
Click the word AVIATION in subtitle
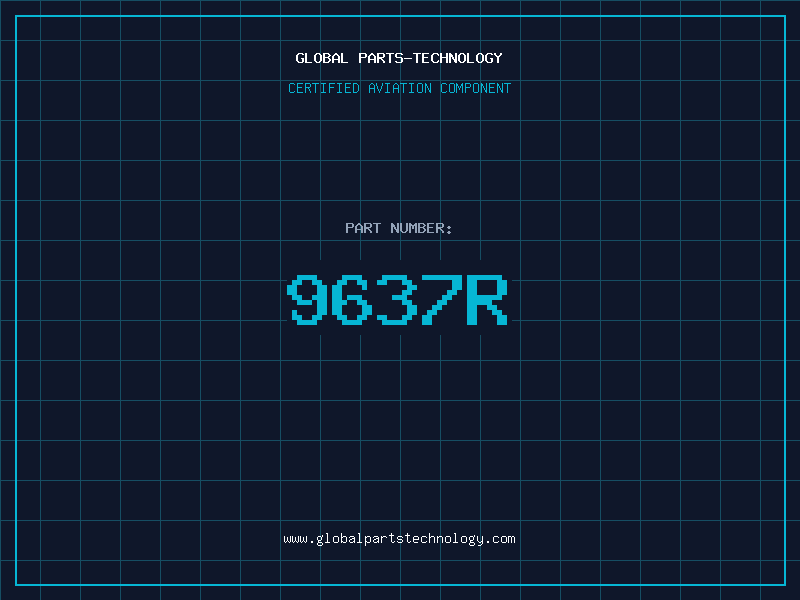[x=400, y=88]
